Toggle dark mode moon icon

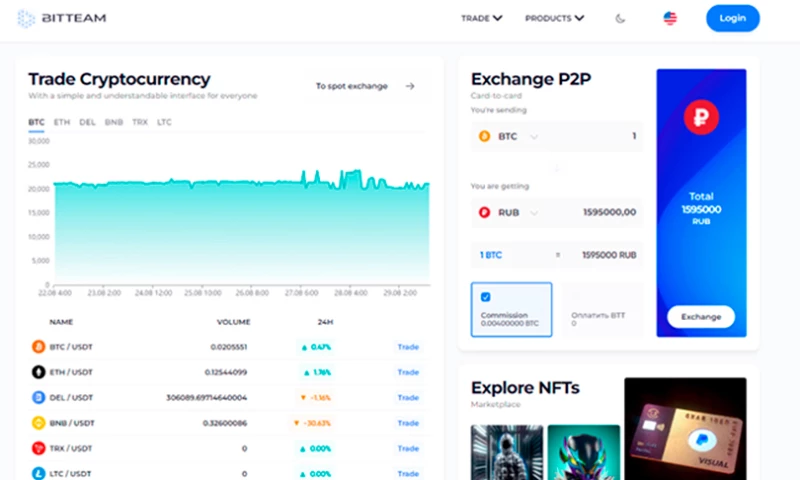(620, 19)
